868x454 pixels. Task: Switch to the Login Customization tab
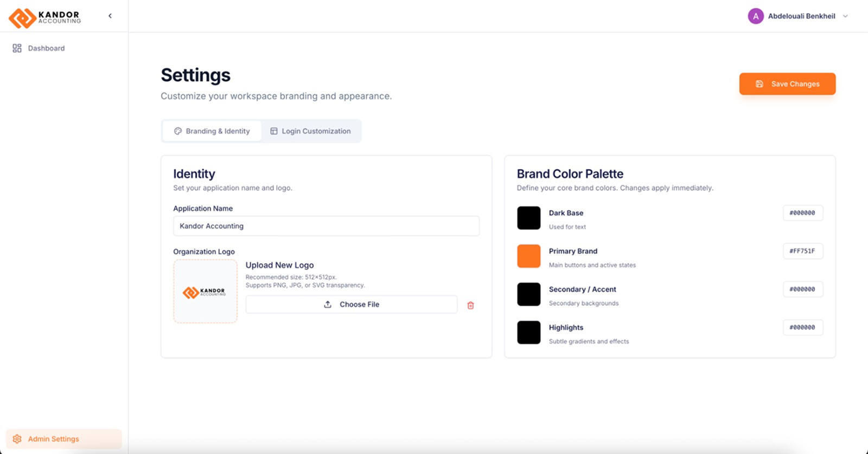point(310,131)
